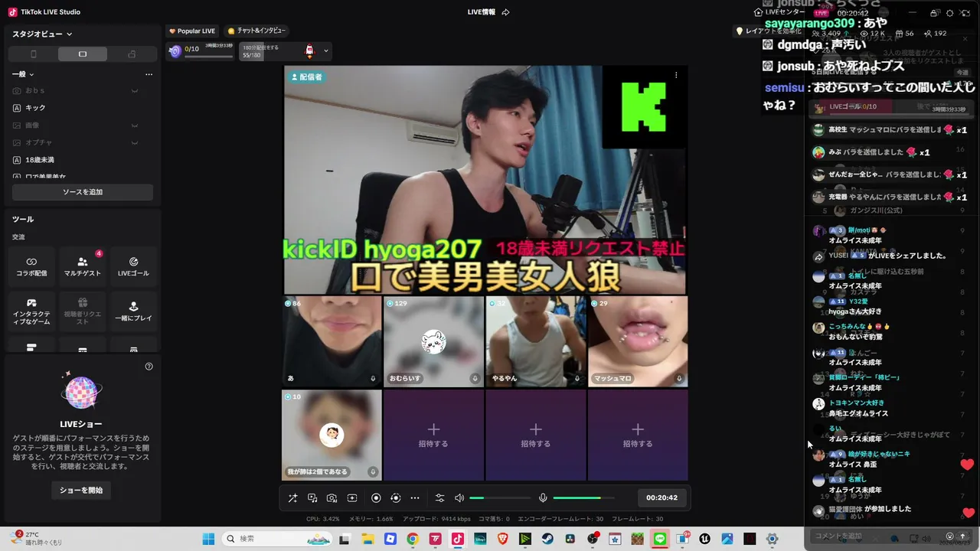Viewport: 980px width, 551px height.
Task: Open Steam from the taskbar
Action: (547, 539)
